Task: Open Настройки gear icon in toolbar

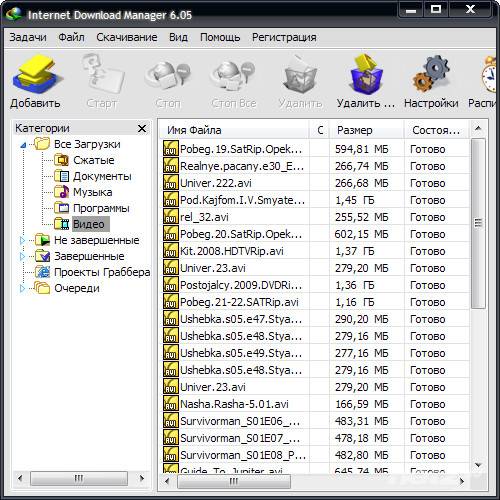Action: click(x=431, y=75)
